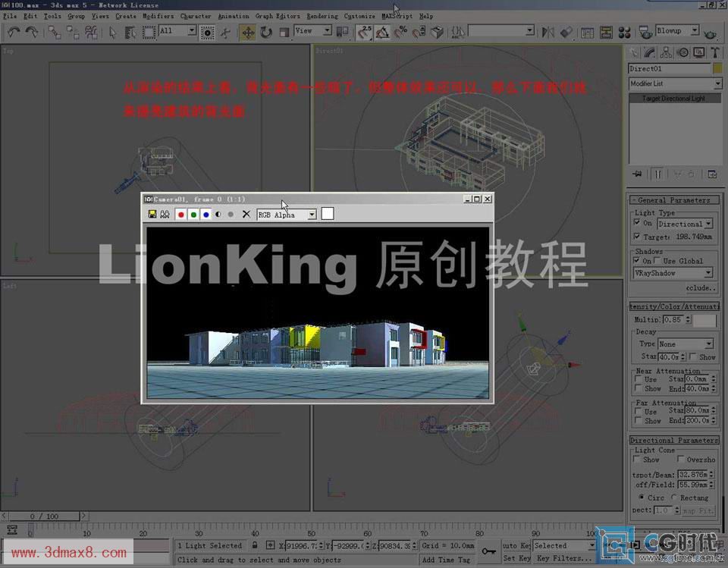Open the Render Scene dialog
728x568 pixels.
645,32
